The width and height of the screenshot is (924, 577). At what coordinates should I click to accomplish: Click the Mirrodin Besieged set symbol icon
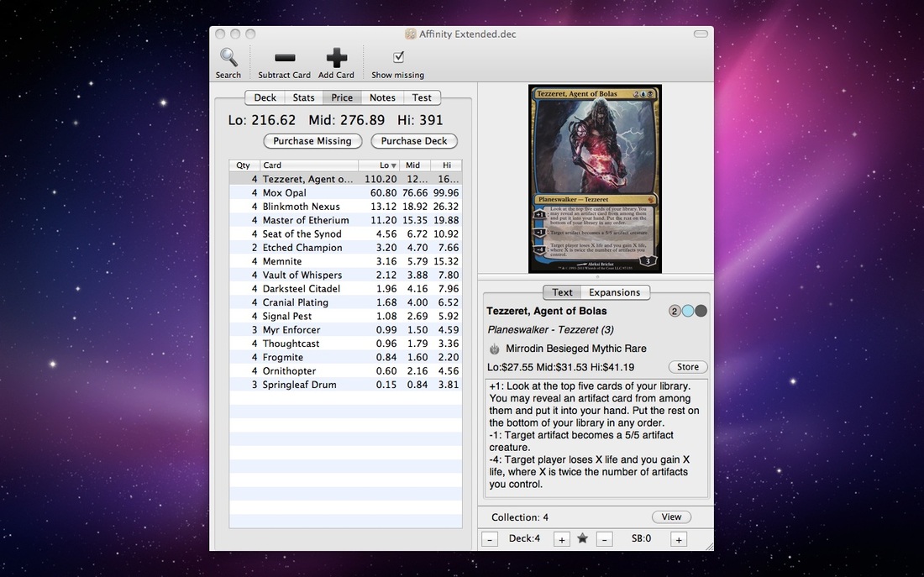(495, 349)
